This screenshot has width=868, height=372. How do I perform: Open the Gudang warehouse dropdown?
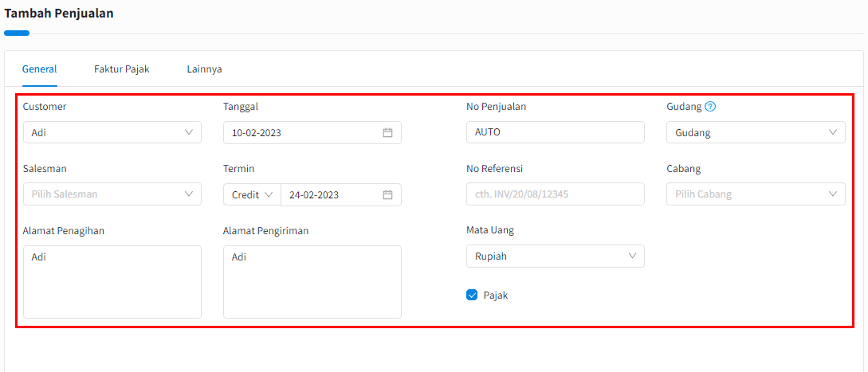point(755,133)
